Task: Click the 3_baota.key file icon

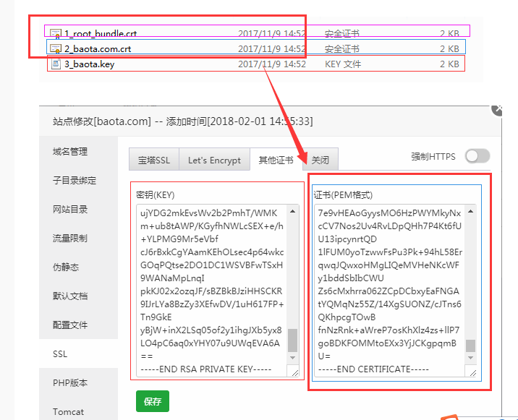Action: (x=55, y=64)
